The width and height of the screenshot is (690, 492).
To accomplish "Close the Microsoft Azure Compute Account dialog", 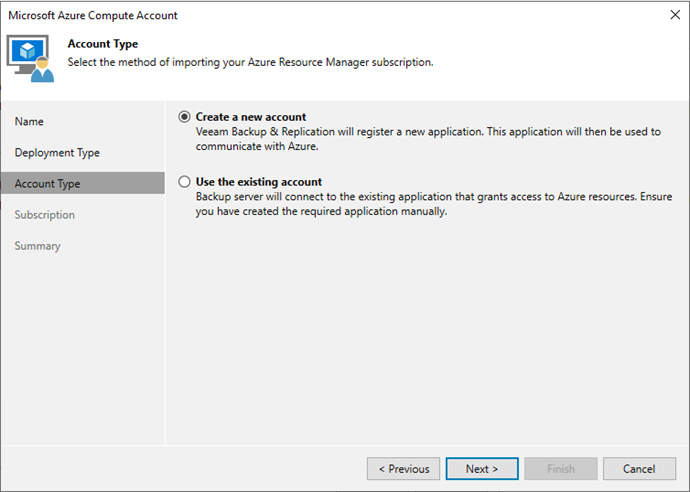I will click(675, 15).
